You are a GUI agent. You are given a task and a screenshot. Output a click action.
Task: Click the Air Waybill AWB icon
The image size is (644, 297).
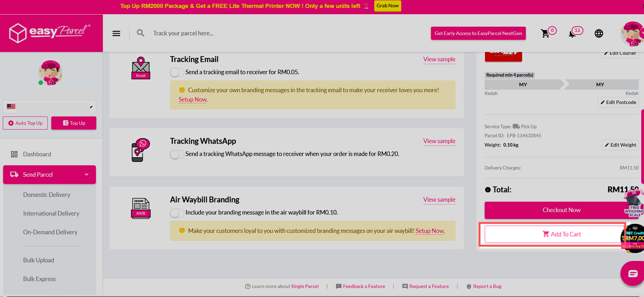click(x=141, y=208)
